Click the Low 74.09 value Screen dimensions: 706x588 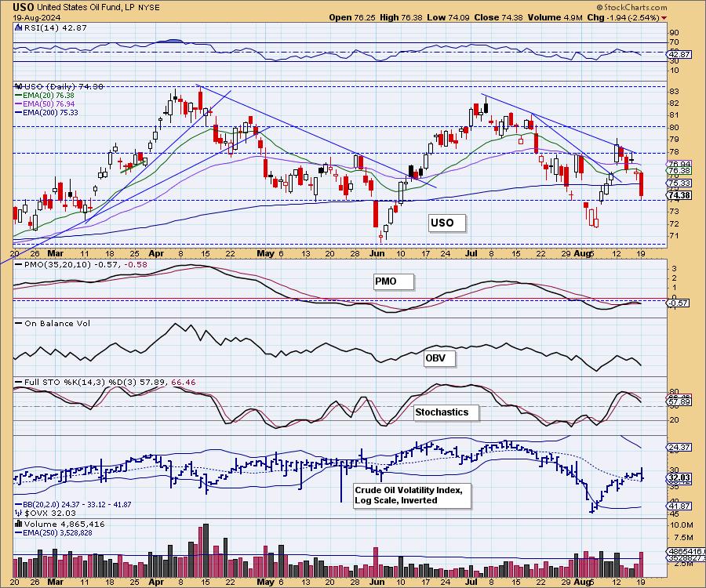pos(448,17)
